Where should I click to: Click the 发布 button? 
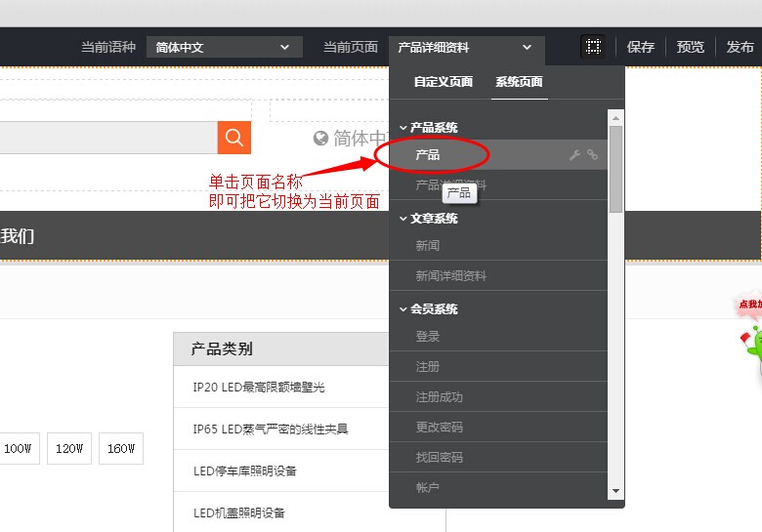click(x=740, y=47)
